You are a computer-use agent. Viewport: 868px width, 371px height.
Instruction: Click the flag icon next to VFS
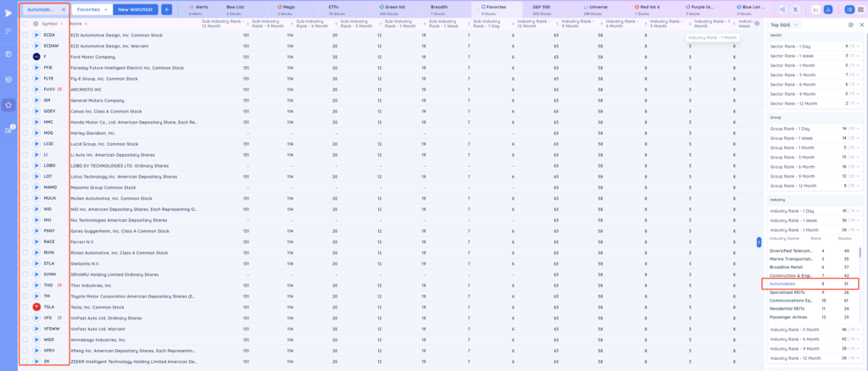click(x=59, y=318)
